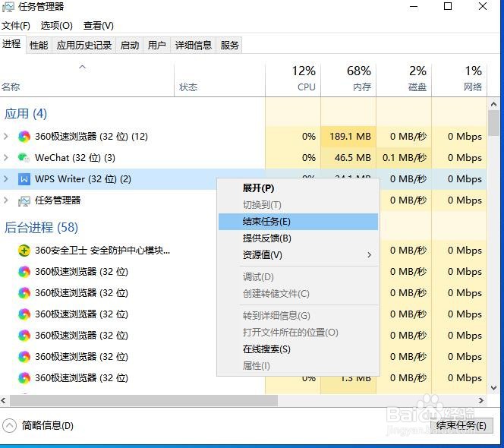Choose 展开(P) in context menu
The height and width of the screenshot is (448, 504).
tap(298, 188)
